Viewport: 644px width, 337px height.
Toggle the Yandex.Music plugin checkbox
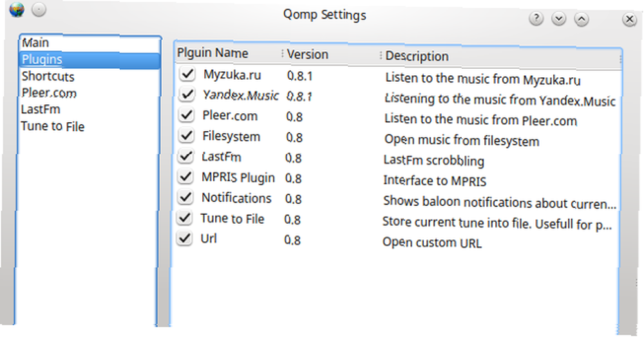(x=187, y=95)
